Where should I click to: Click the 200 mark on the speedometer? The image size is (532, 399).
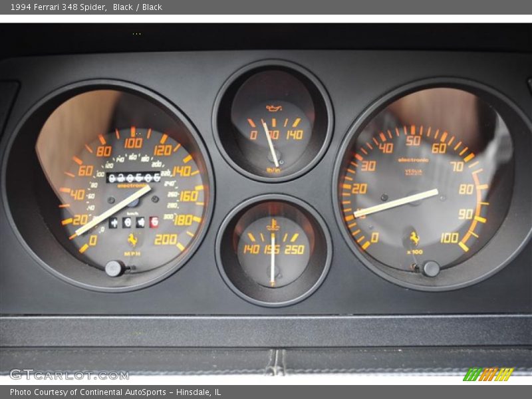point(166,239)
